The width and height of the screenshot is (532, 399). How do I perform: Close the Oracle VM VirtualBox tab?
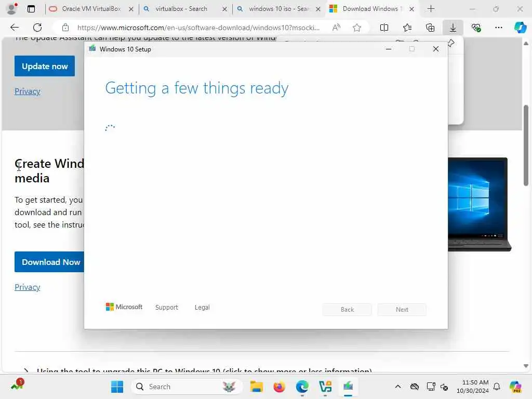click(131, 9)
